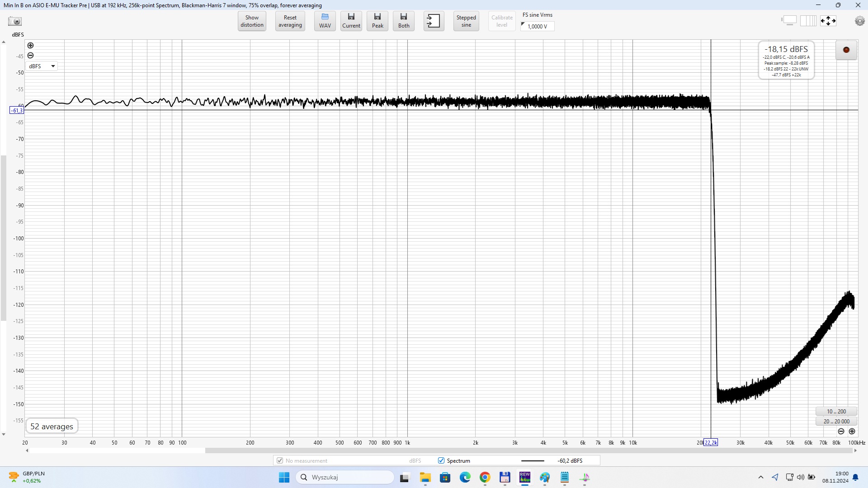Toggle the No measurement checkbox

point(280,460)
